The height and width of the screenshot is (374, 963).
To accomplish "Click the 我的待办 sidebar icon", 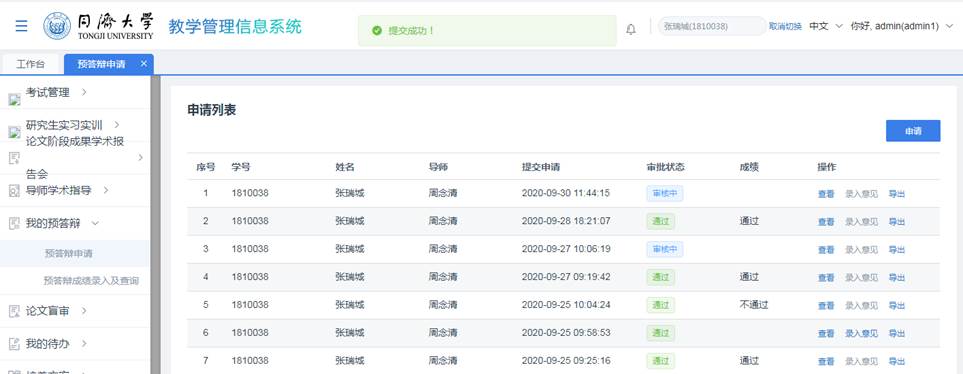I will click(x=14, y=344).
